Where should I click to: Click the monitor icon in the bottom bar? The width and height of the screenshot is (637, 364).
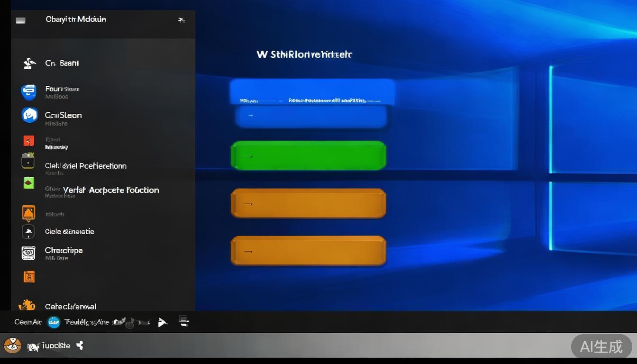183,321
